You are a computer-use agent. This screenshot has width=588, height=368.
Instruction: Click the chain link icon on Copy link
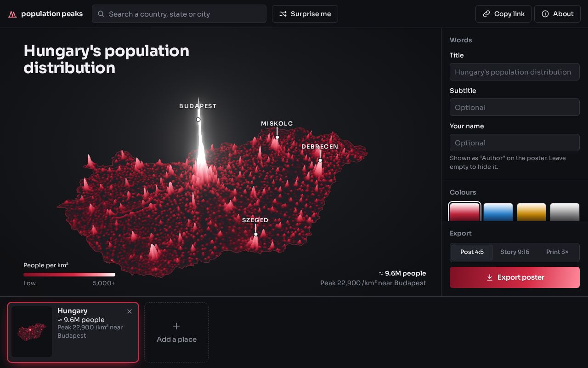pyautogui.click(x=486, y=14)
